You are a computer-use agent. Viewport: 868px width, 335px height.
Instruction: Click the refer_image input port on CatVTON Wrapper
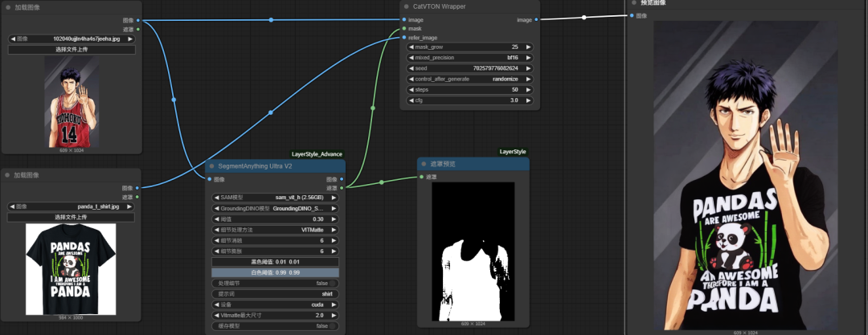(x=404, y=38)
